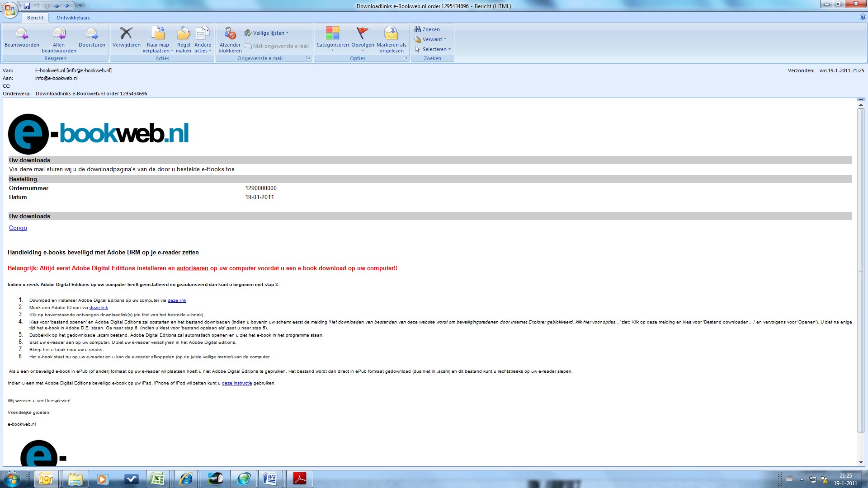Screen dimensions: 868x488
Task: Open the Verwant dropdown
Action: coord(430,39)
